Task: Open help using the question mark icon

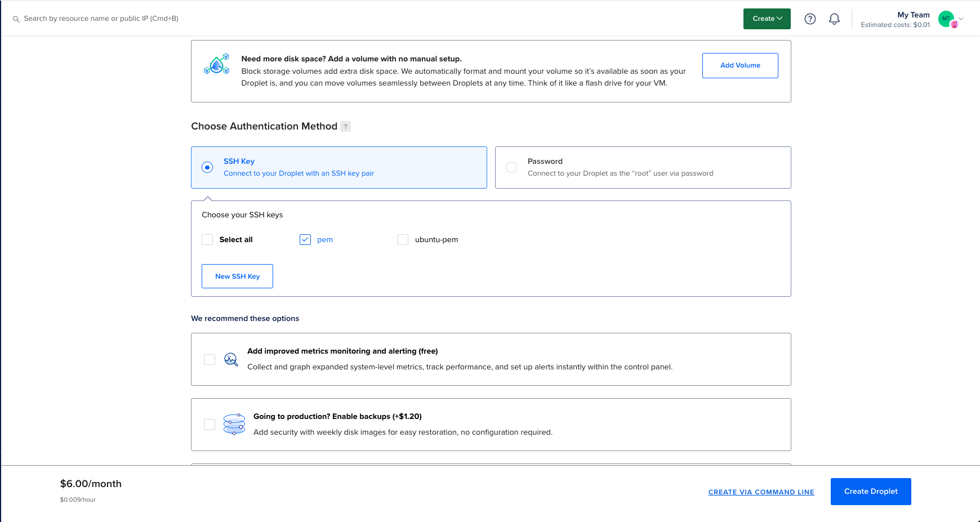Action: [x=810, y=19]
